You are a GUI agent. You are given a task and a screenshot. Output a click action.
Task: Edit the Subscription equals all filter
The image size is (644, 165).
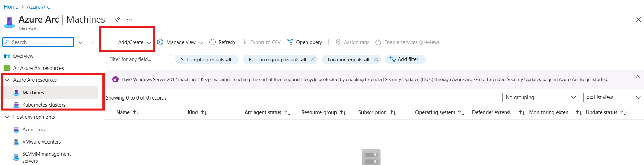(x=206, y=60)
